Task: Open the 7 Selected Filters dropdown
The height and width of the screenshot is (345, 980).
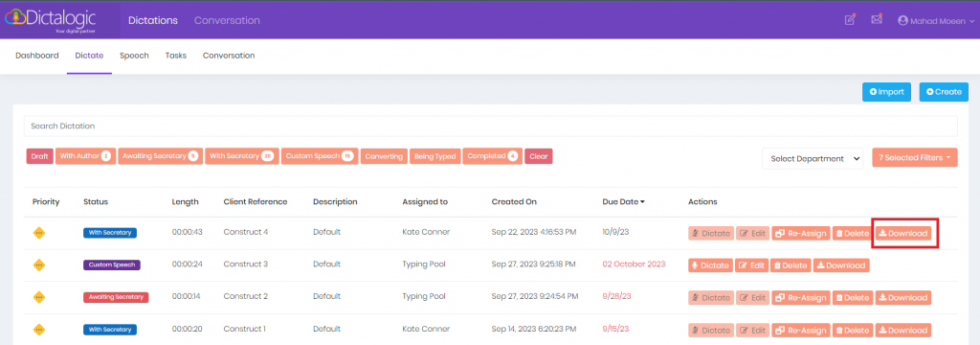Action: point(915,158)
